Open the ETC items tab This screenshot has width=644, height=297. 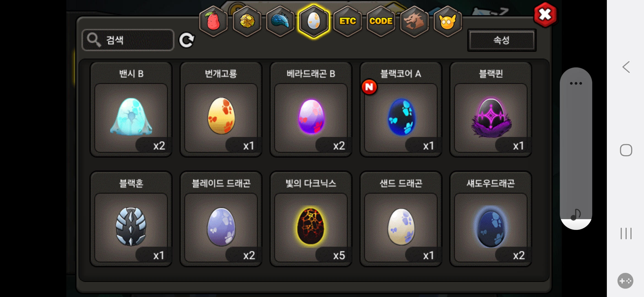point(347,21)
